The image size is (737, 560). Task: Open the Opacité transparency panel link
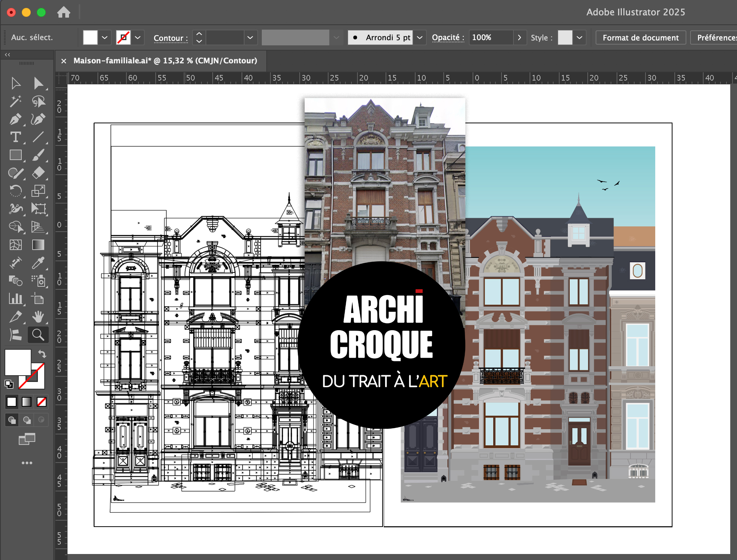pos(448,37)
